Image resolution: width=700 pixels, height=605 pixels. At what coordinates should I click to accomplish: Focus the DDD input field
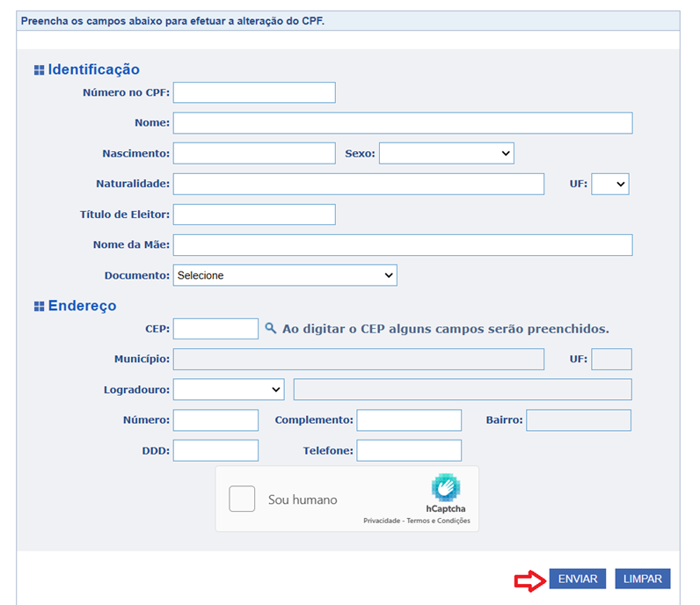click(215, 450)
